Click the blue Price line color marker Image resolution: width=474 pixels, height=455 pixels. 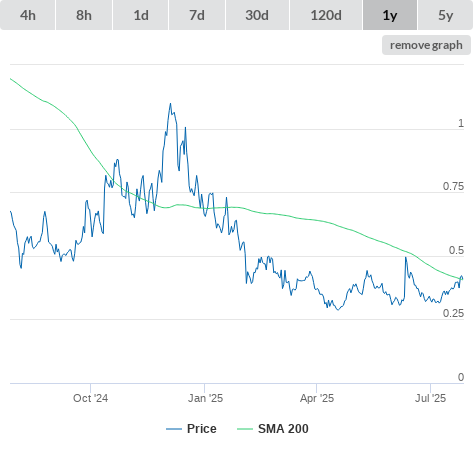coord(174,429)
